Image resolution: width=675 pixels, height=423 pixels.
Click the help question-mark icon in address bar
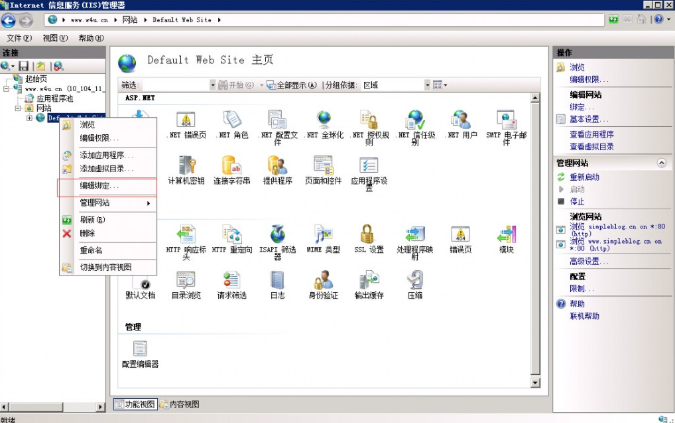[659, 19]
